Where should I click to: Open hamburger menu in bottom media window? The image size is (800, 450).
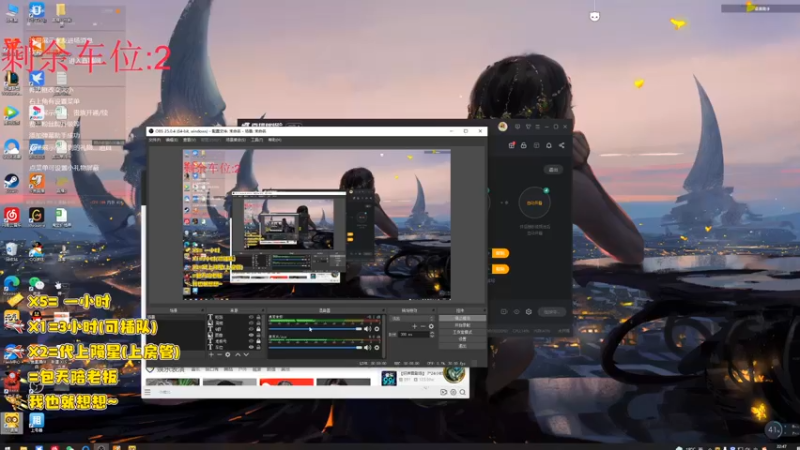tap(147, 392)
